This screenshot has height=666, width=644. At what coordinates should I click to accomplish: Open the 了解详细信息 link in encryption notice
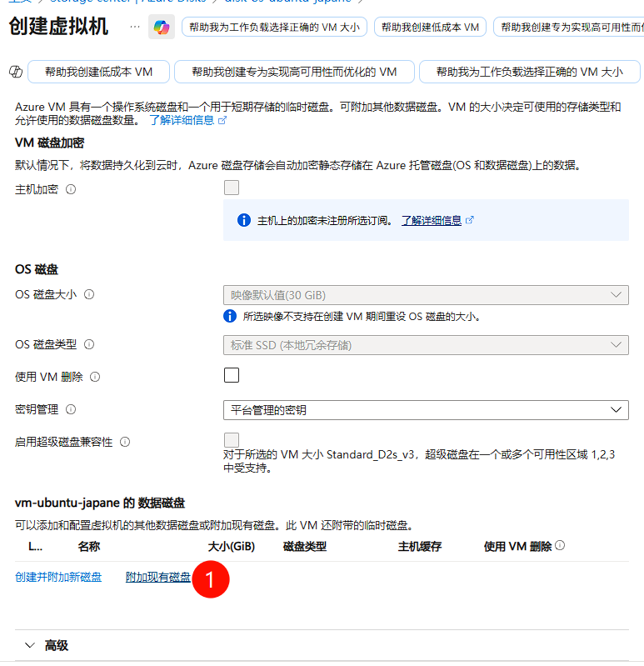432,221
